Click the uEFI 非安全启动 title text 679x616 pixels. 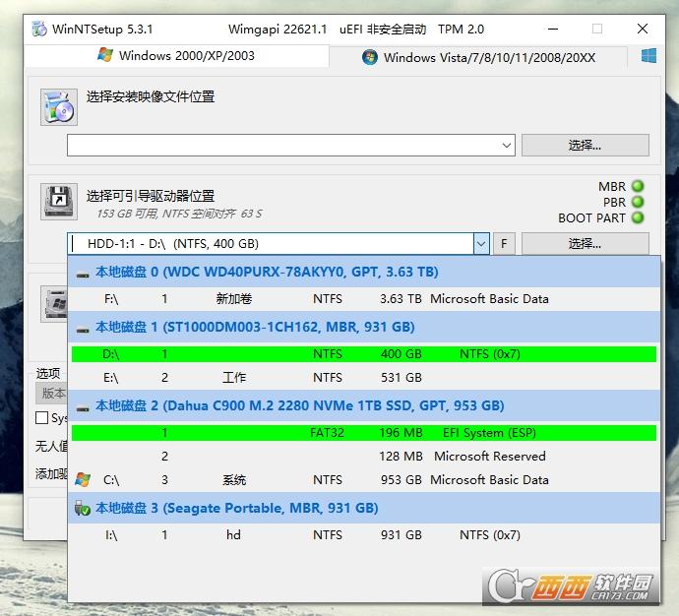pyautogui.click(x=383, y=29)
